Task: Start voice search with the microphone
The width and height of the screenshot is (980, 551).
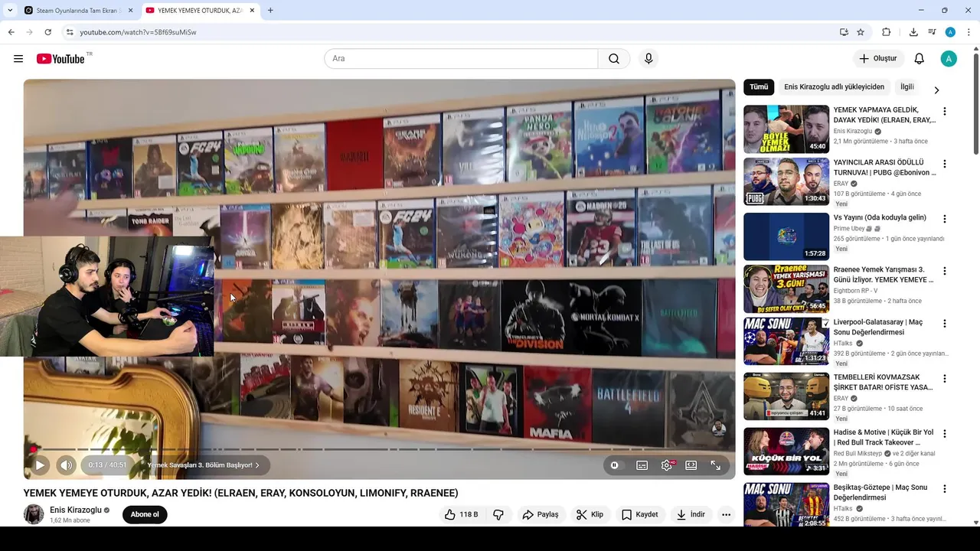Action: pyautogui.click(x=648, y=59)
